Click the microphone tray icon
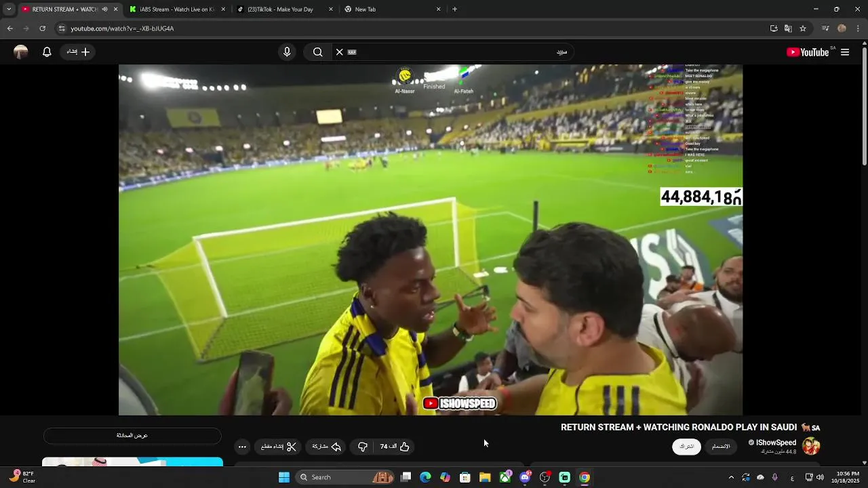Viewport: 868px width, 488px height. (774, 477)
